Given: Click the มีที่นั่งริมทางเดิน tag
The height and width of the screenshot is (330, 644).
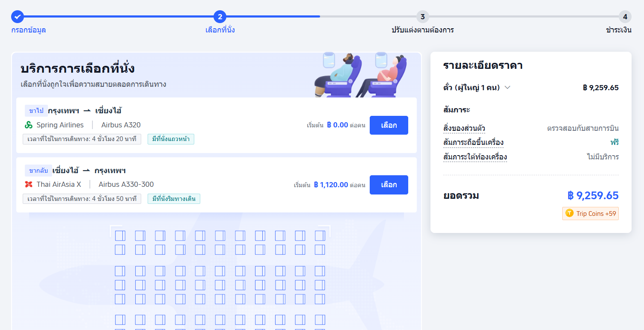Looking at the screenshot, I should (174, 199).
